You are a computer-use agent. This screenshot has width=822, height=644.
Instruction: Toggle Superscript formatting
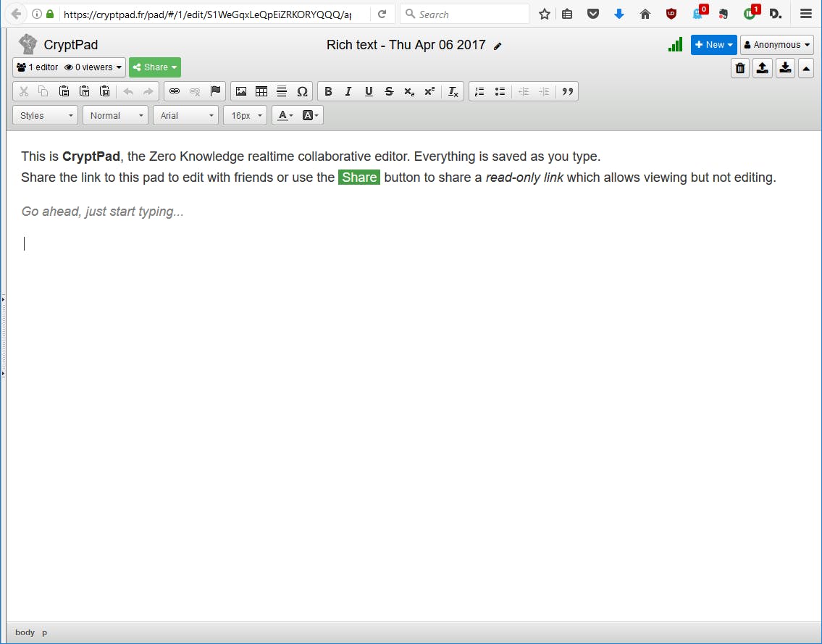(430, 91)
